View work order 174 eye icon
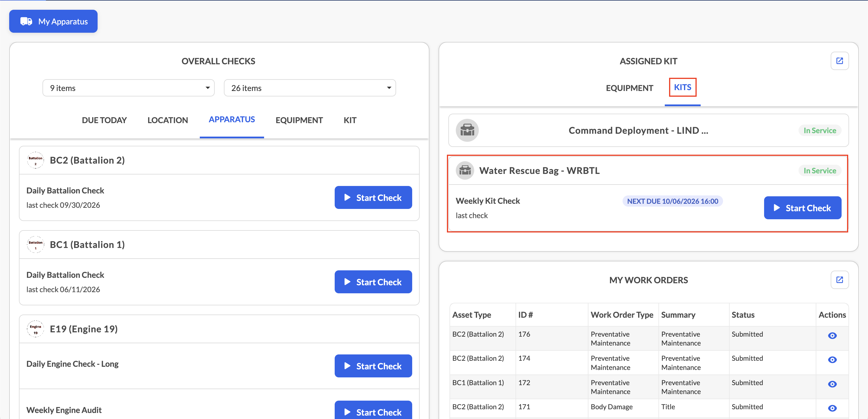The width and height of the screenshot is (868, 419). (x=832, y=360)
